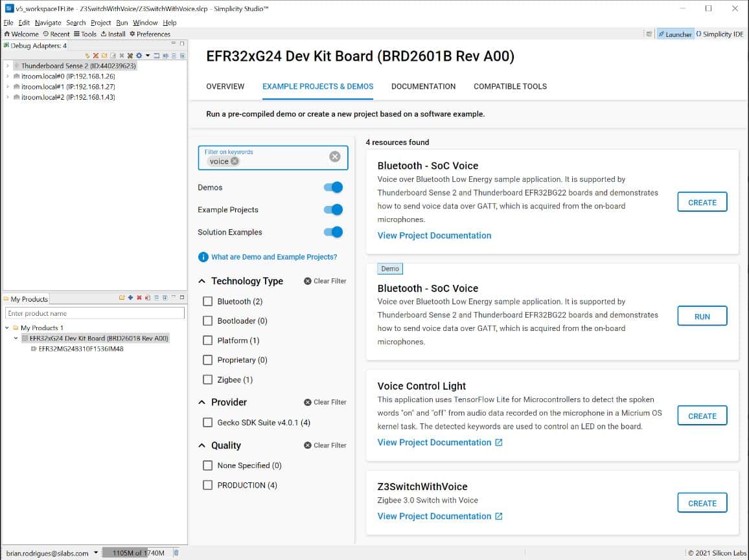Open the dropdown arrow next to Debug Adapters gear
This screenshot has height=560, width=749.
click(148, 56)
